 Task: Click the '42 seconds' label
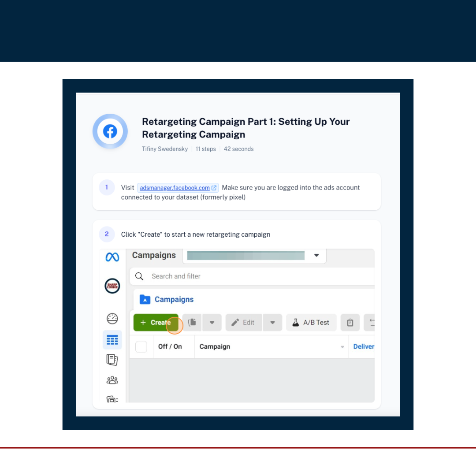[238, 149]
